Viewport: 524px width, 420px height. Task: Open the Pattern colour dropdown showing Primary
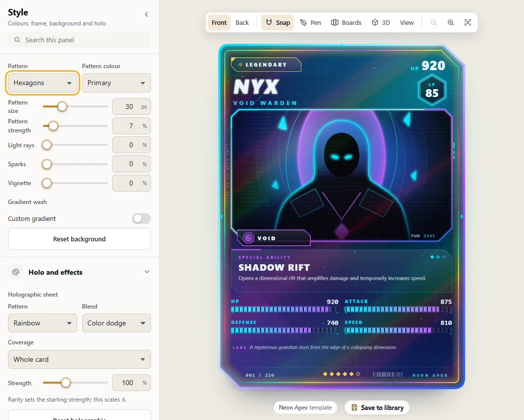116,83
